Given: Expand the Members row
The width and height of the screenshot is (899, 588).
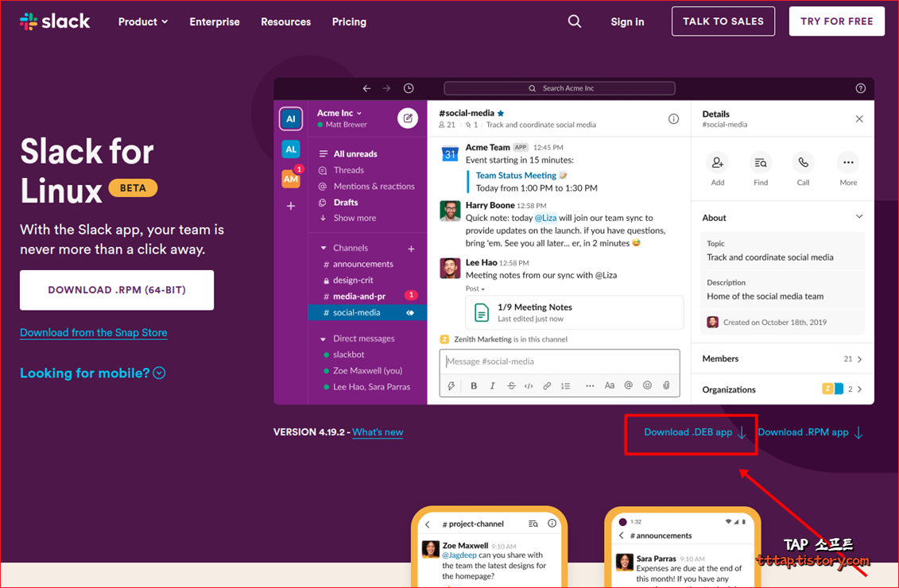Looking at the screenshot, I should (x=782, y=359).
